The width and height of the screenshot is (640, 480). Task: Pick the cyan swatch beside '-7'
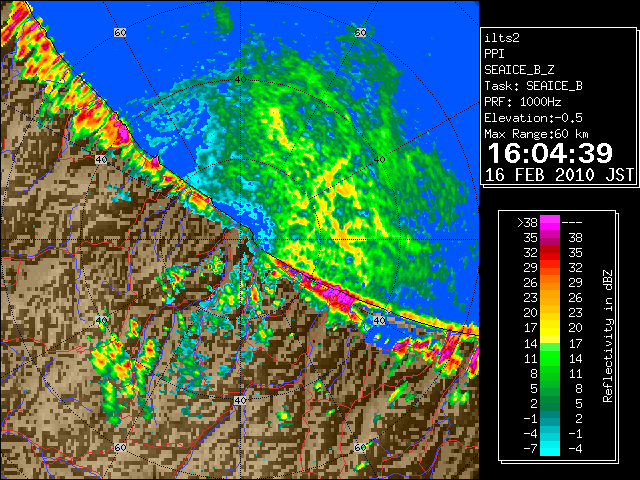[550, 449]
